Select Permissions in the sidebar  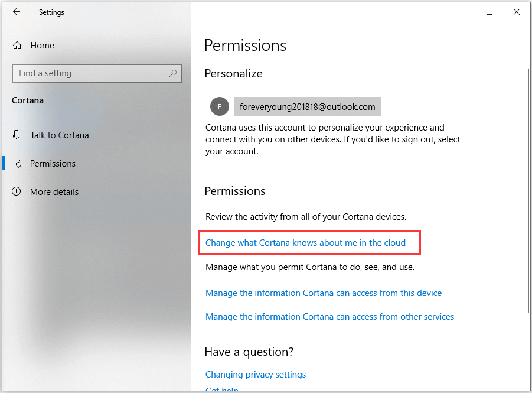click(53, 164)
